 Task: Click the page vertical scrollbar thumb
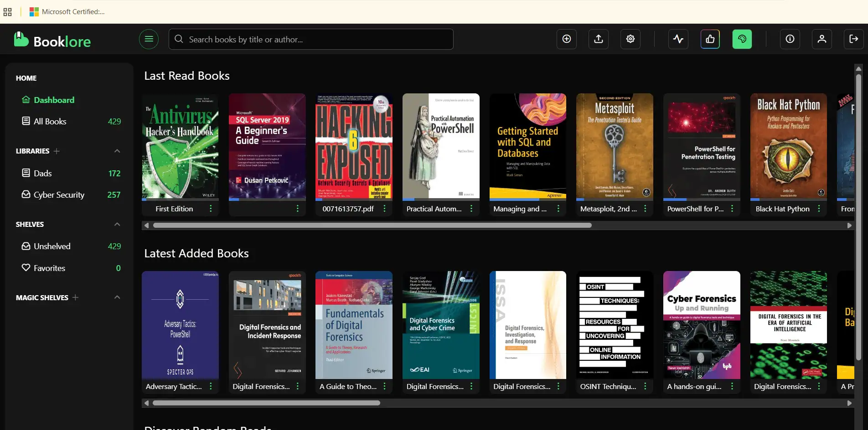pos(858,216)
